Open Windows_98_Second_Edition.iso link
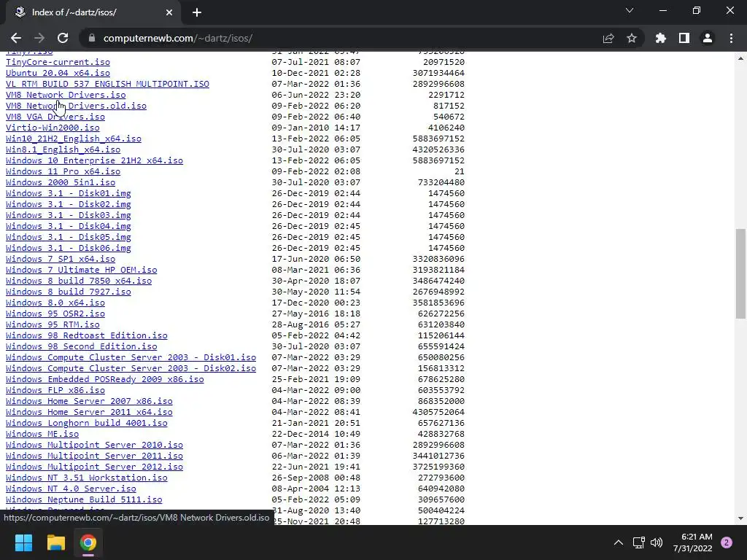747x560 pixels. [x=82, y=346]
